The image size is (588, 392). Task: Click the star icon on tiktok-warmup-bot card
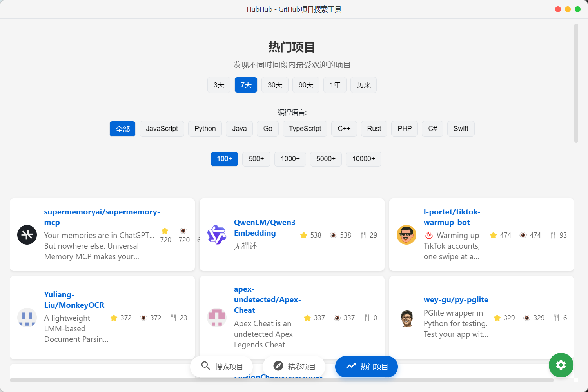[x=493, y=235]
